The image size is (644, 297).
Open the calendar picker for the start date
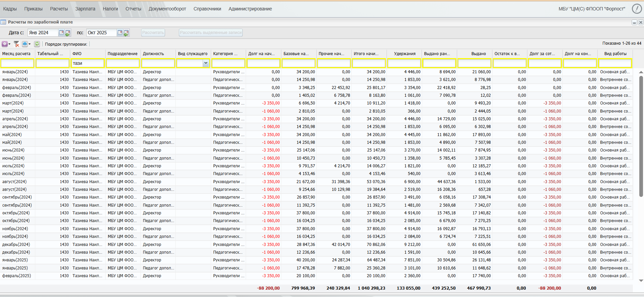point(62,33)
